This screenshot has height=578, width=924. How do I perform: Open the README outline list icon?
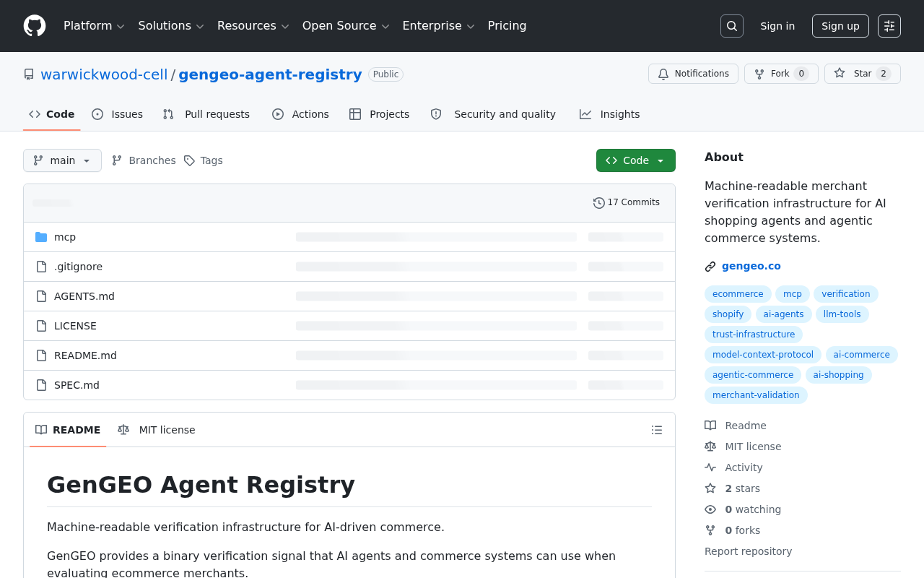[x=657, y=430]
